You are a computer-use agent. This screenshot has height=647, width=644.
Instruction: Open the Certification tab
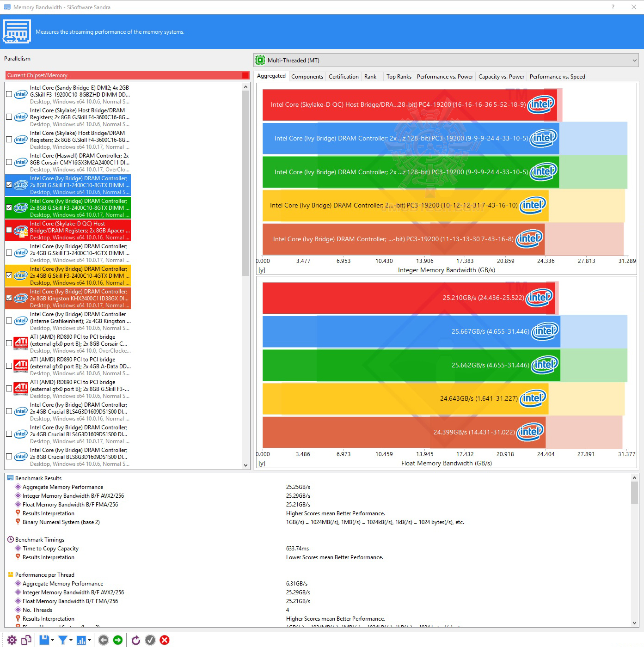point(343,77)
